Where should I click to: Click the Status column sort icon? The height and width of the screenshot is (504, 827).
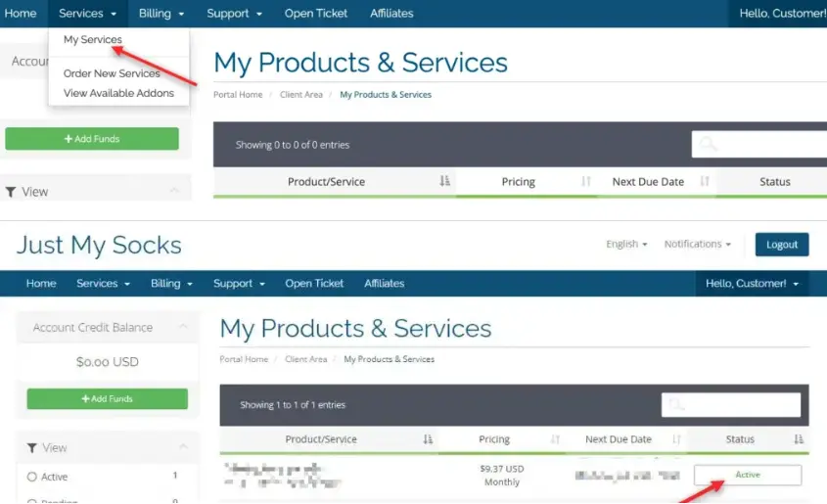click(x=799, y=439)
